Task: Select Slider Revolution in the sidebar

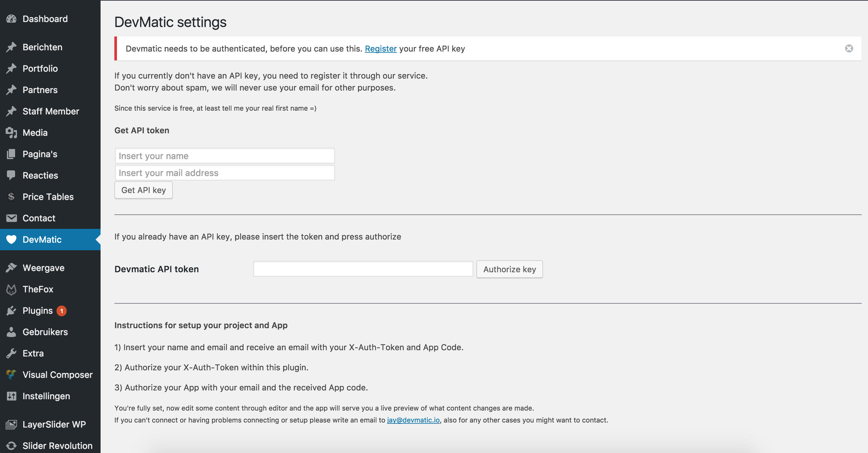Action: 58,445
